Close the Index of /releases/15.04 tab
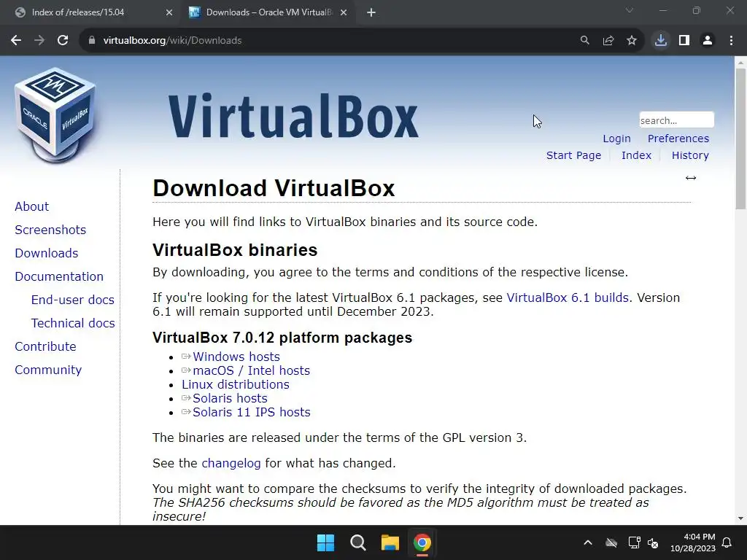 (x=169, y=13)
